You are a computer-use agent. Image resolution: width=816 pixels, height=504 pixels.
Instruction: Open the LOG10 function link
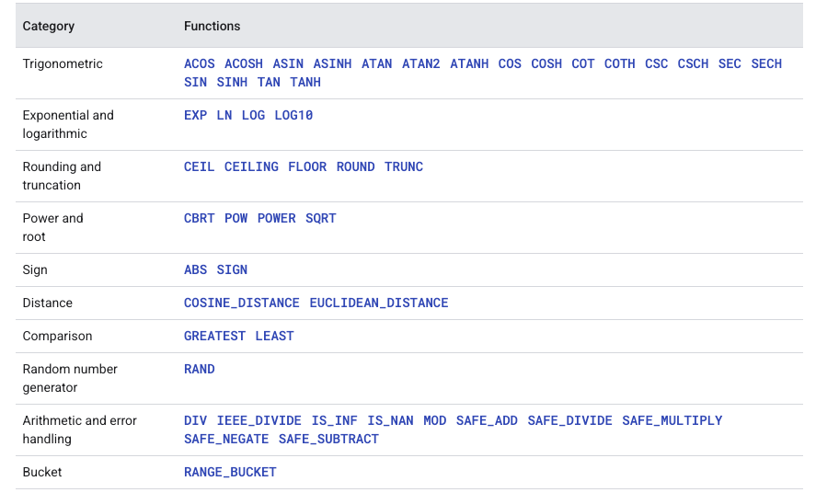tap(293, 116)
